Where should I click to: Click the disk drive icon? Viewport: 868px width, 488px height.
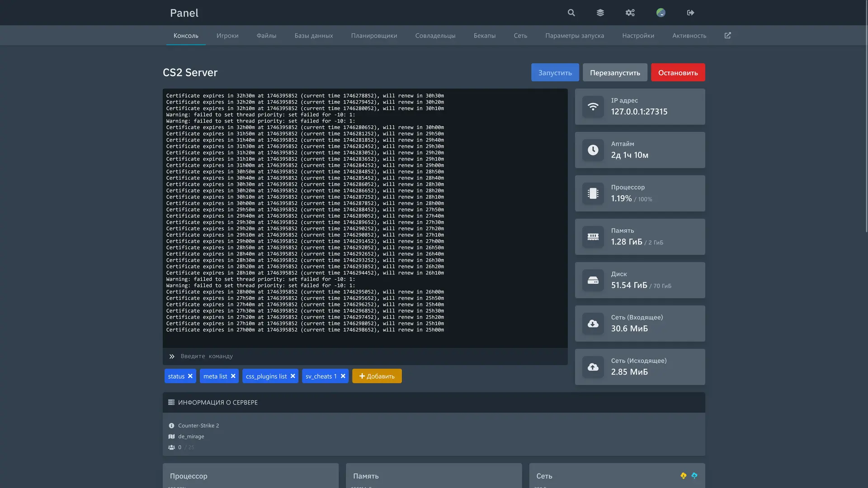(x=593, y=280)
